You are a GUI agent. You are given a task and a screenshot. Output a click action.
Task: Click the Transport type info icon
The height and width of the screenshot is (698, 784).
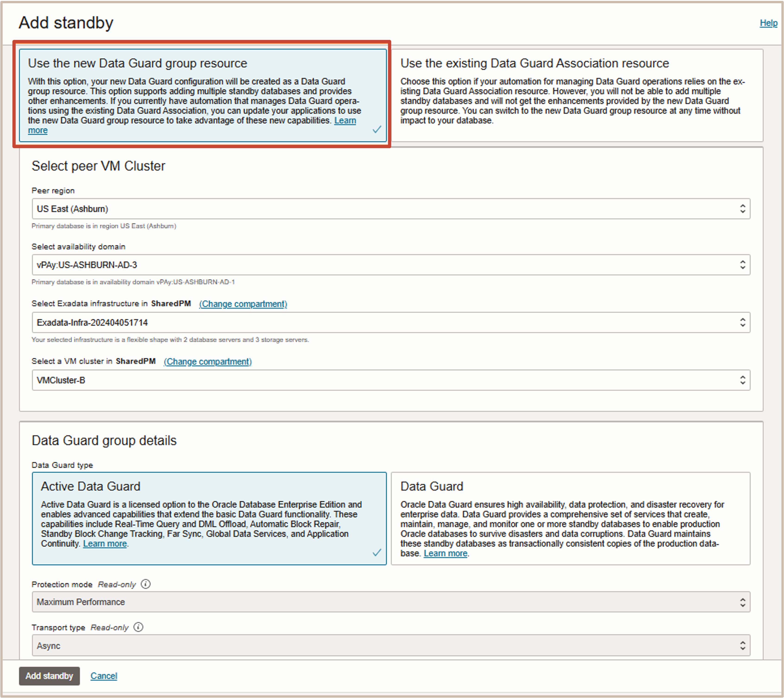click(x=138, y=627)
